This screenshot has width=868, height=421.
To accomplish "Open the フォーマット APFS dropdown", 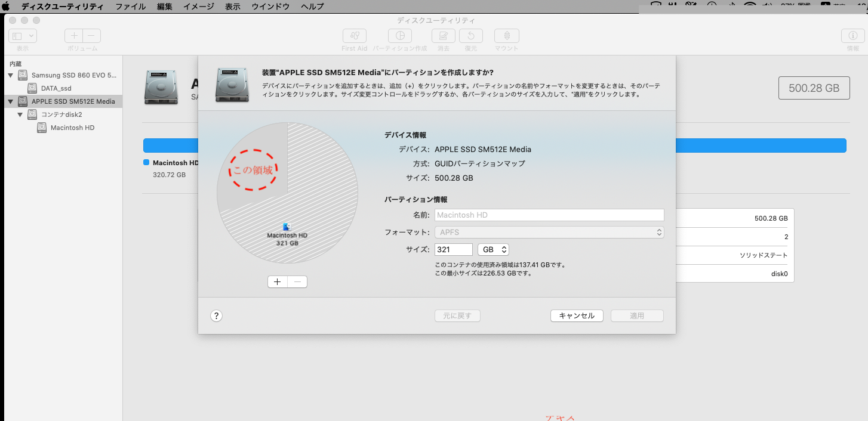I will point(549,233).
